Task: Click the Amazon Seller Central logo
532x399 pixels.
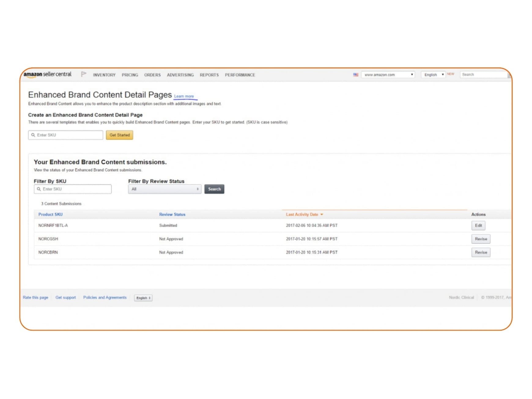Action: (47, 75)
